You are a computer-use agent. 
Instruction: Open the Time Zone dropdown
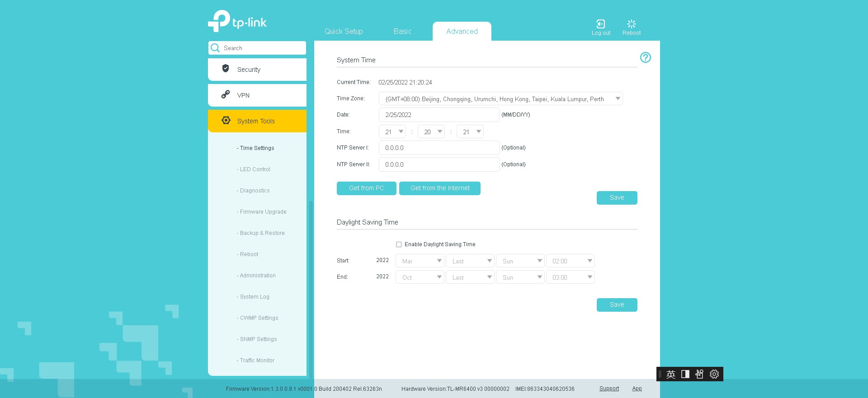point(500,99)
